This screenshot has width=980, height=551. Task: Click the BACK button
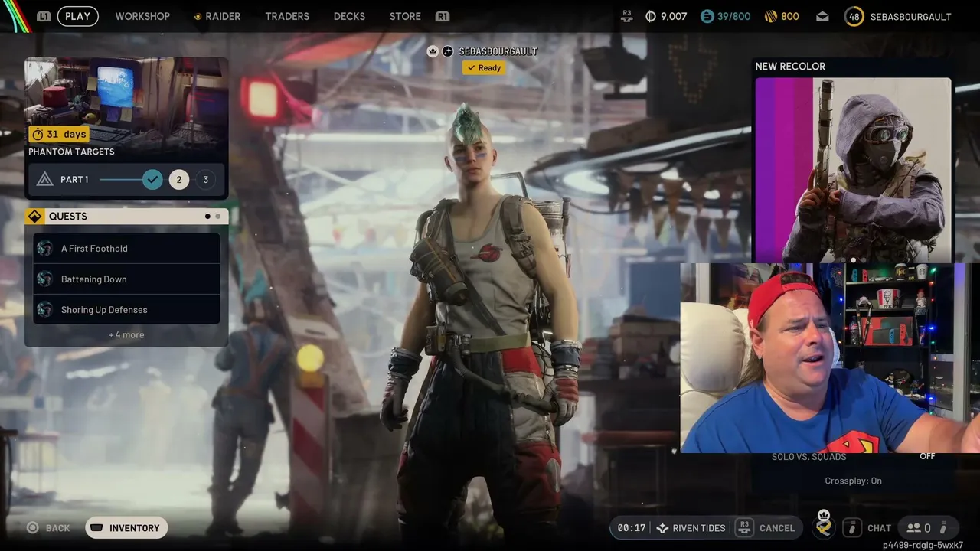[48, 528]
